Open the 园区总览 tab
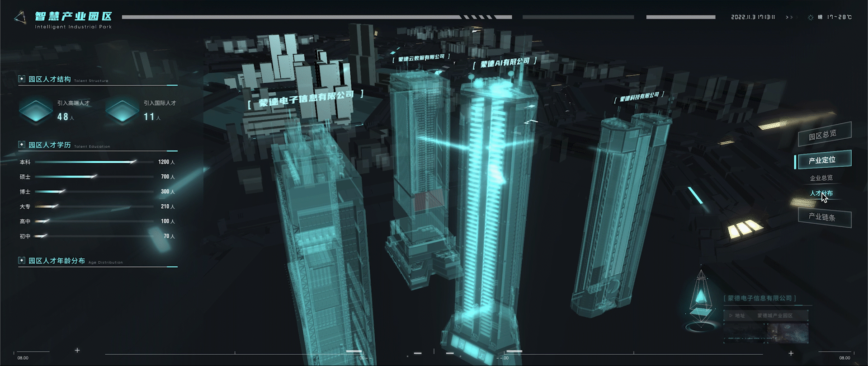 click(x=824, y=134)
